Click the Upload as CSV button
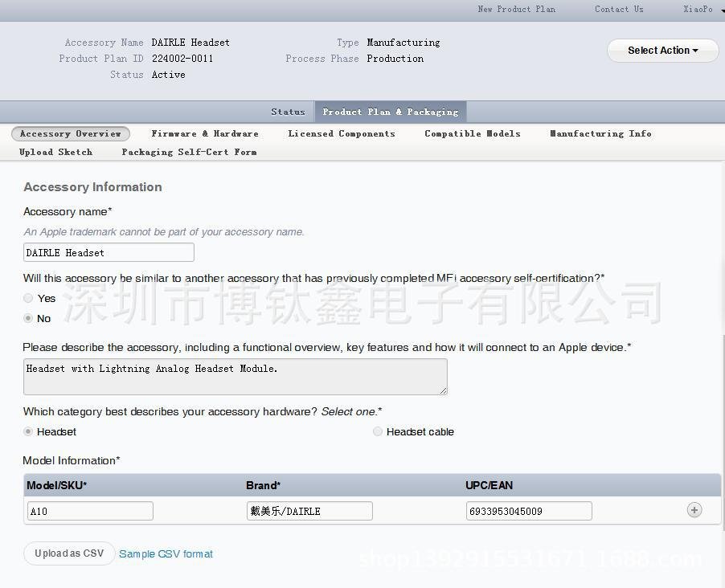This screenshot has height=588, width=725. (x=69, y=553)
